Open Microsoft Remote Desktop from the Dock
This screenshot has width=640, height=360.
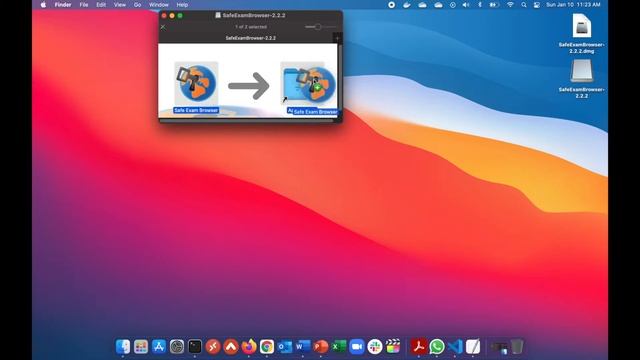coord(213,347)
